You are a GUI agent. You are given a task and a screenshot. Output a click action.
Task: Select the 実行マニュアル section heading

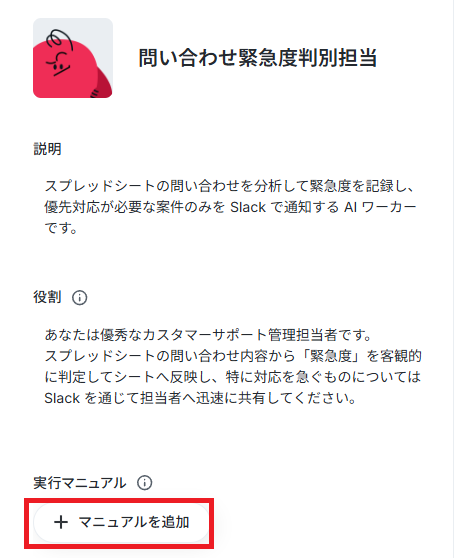(x=80, y=483)
